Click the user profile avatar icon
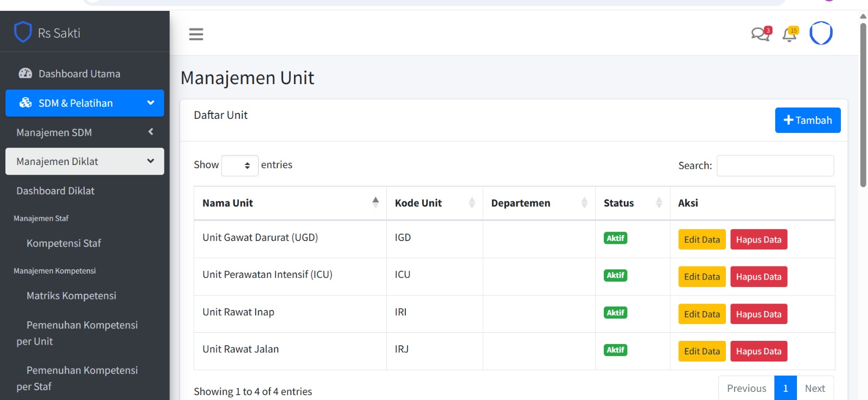This screenshot has width=868, height=400. point(821,33)
